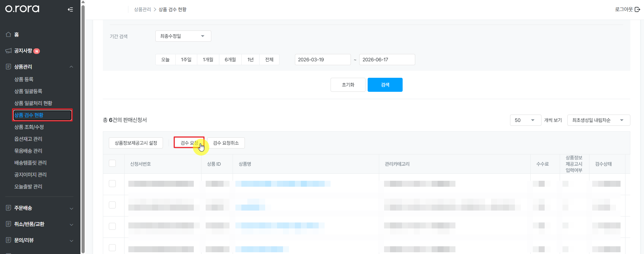644x254 pixels.
Task: Tick the select-all checkbox in table header
Action: point(112,163)
